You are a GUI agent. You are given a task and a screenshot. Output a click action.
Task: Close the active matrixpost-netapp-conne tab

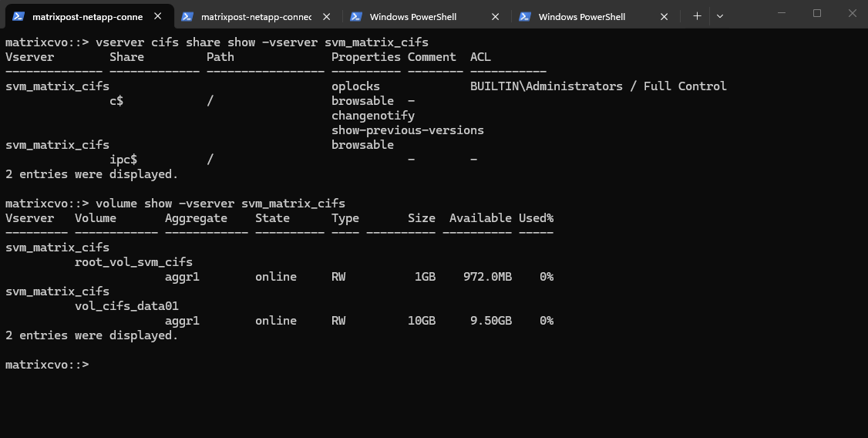coord(158,16)
